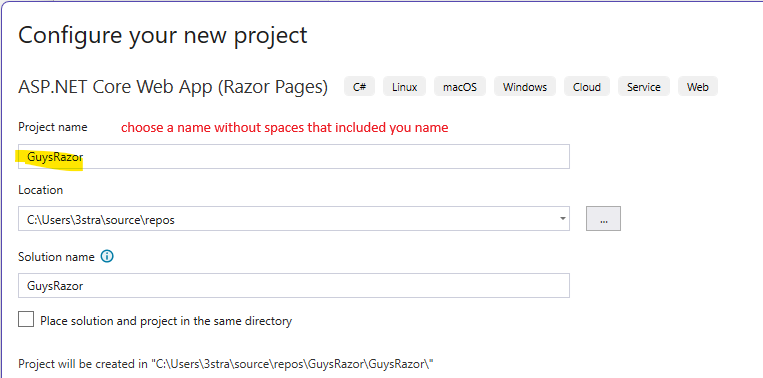The image size is (763, 378).
Task: Check Place solution and project in same directory
Action: point(26,320)
